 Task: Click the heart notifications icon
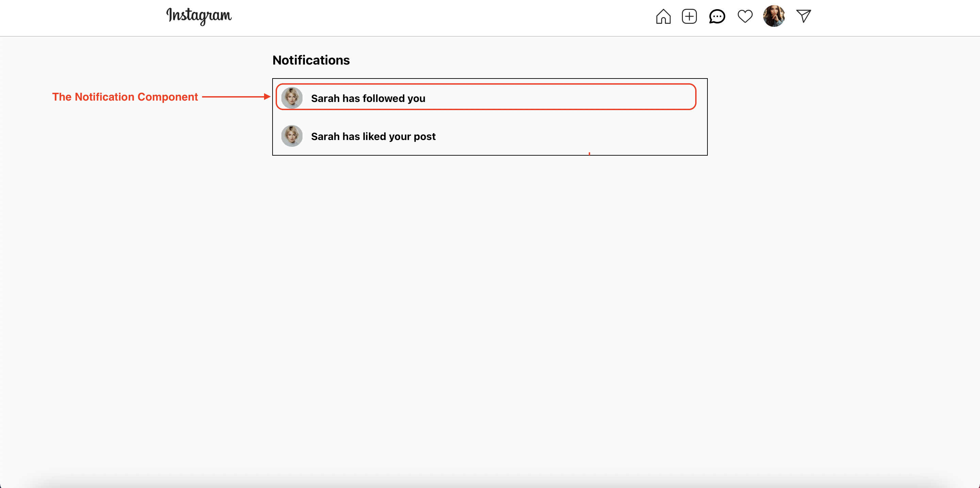tap(745, 16)
